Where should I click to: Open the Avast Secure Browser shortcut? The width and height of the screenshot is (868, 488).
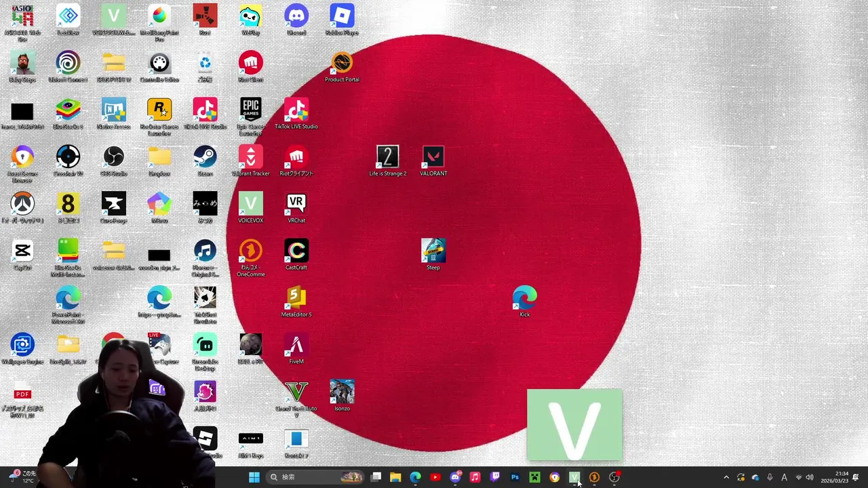pyautogui.click(x=22, y=163)
